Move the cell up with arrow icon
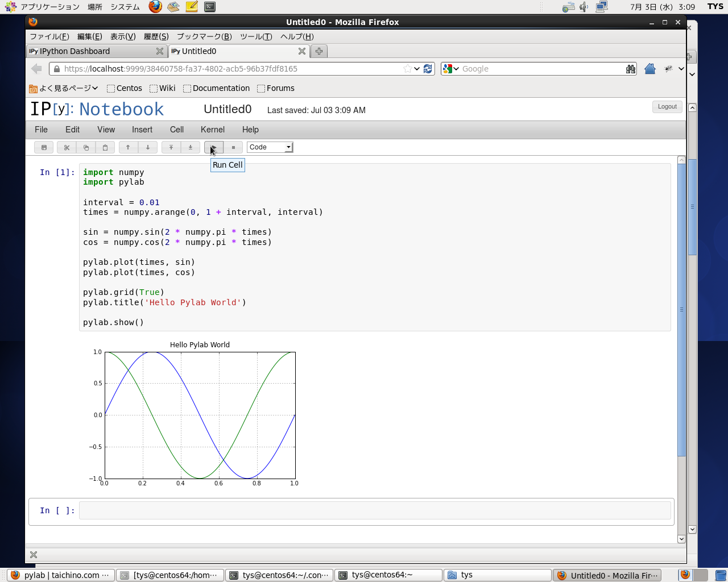728x582 pixels. (x=128, y=147)
